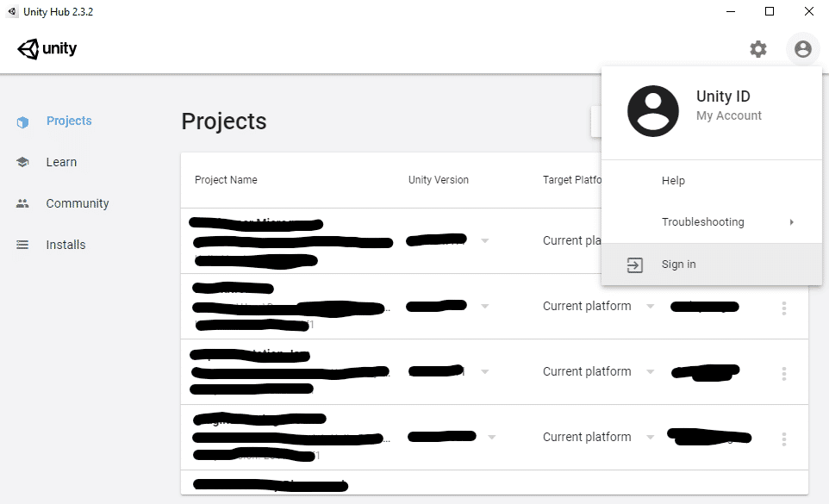Open the My Account link
The image size is (829, 504).
tap(728, 115)
